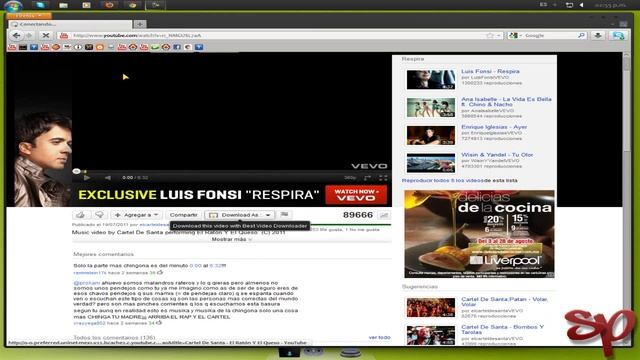Click the Compartir button
640x360 pixels.
183,215
